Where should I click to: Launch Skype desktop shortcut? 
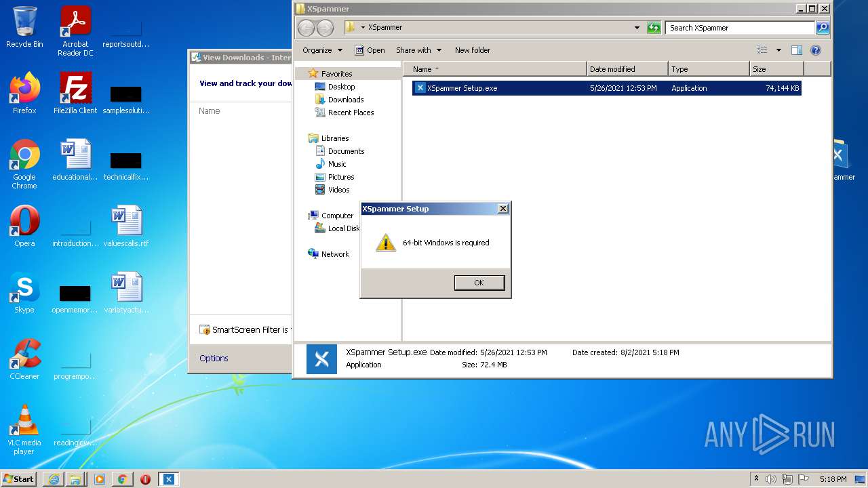click(x=24, y=293)
